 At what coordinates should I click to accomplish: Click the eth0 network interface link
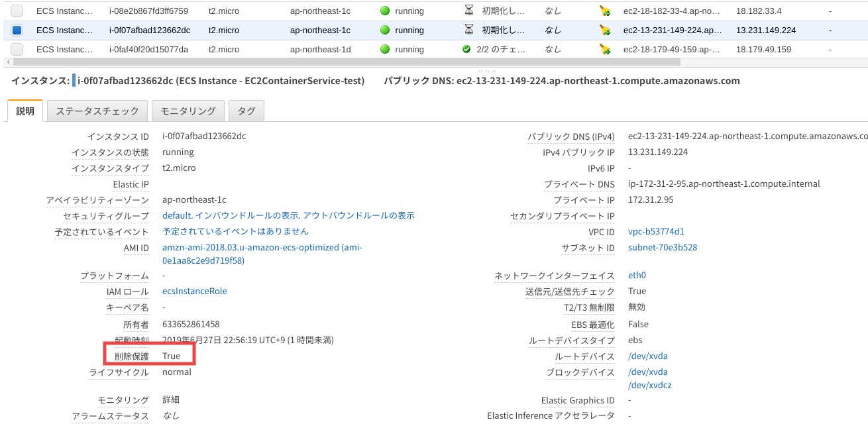637,276
